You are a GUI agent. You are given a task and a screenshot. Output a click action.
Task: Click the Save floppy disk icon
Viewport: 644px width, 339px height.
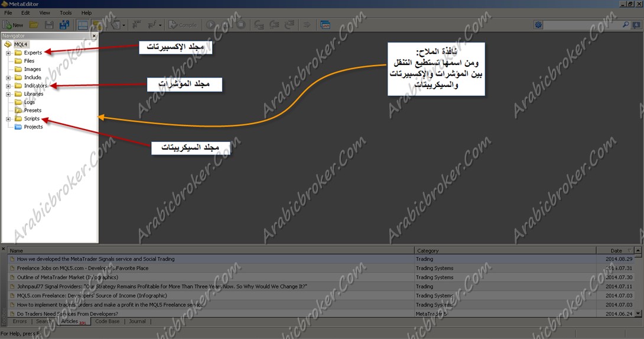(49, 25)
